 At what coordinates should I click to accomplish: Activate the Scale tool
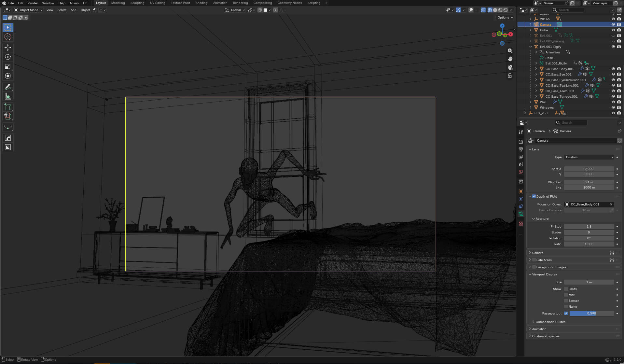tap(8, 67)
